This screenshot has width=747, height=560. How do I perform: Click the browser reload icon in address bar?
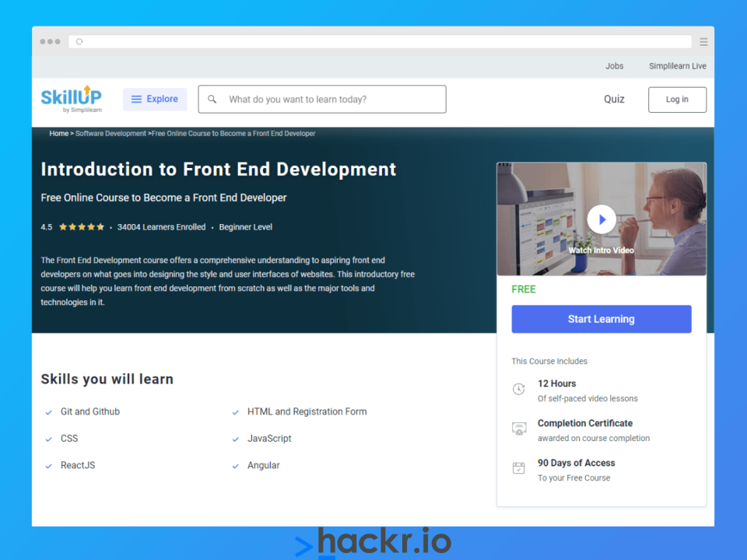(79, 42)
